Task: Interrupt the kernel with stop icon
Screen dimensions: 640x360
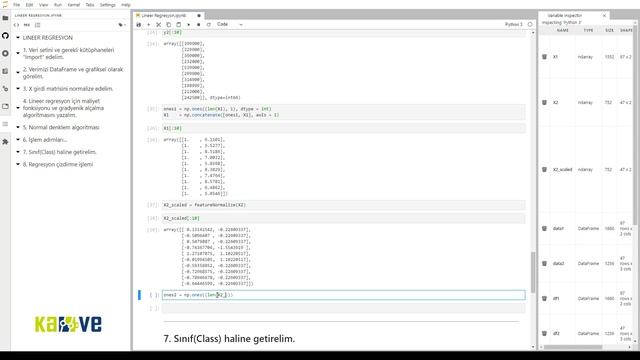Action: coord(198,24)
